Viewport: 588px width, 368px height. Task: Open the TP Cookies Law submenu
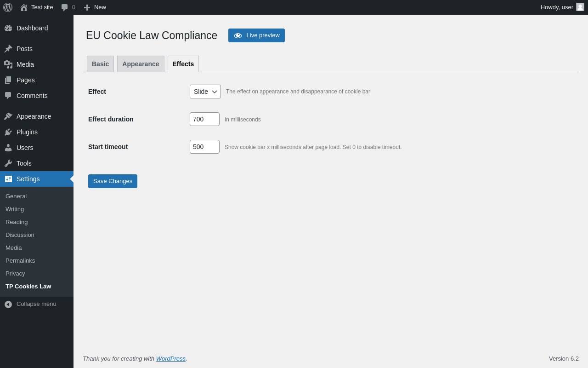(37, 287)
